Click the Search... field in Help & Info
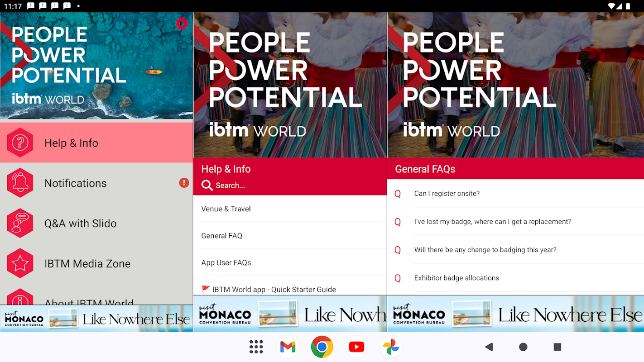Image resolution: width=644 pixels, height=362 pixels. click(290, 186)
